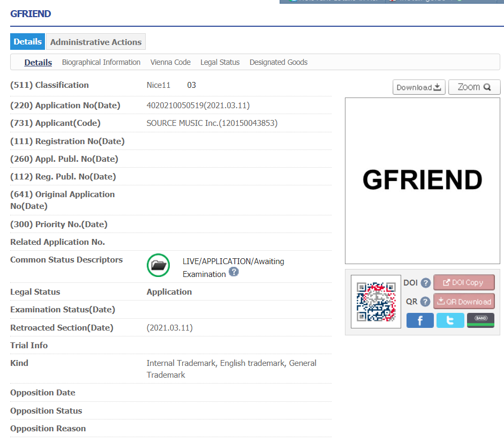Click the (300) Priority No.(Date) label
The width and height of the screenshot is (504, 442).
pos(59,224)
